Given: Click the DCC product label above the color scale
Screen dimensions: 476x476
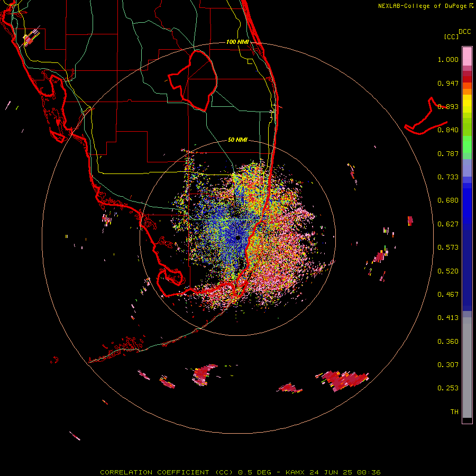Looking at the screenshot, I should coord(464,32).
